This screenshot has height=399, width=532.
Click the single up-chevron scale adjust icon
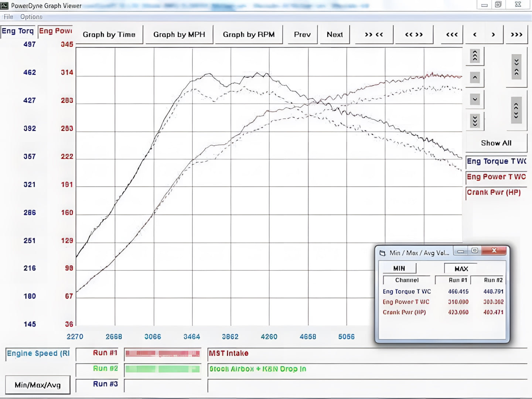(475, 78)
